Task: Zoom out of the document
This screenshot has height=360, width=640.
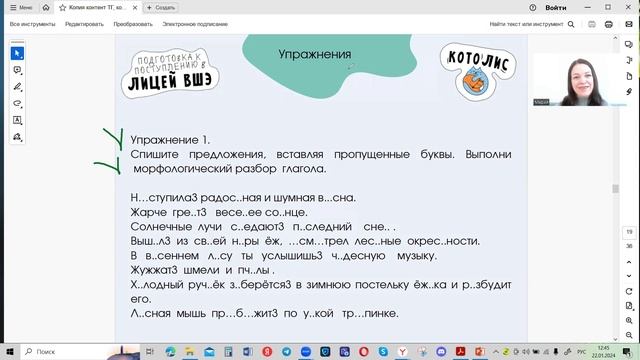Action: (629, 335)
